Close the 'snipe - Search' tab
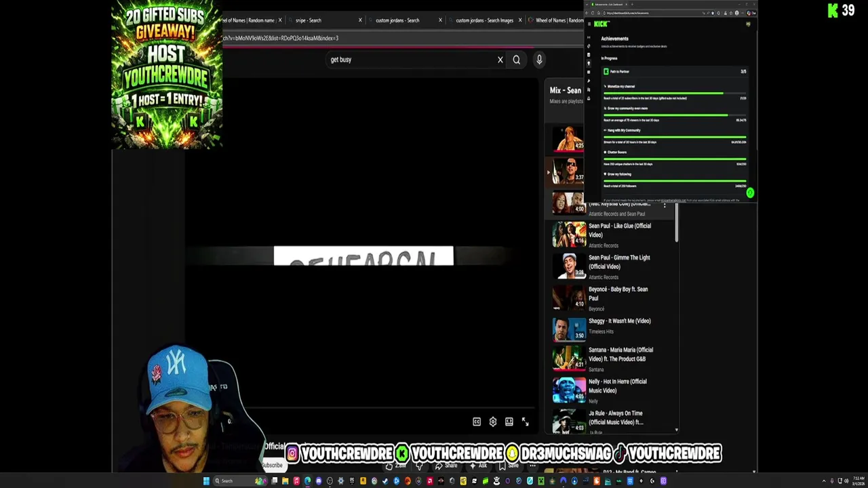 pos(360,20)
